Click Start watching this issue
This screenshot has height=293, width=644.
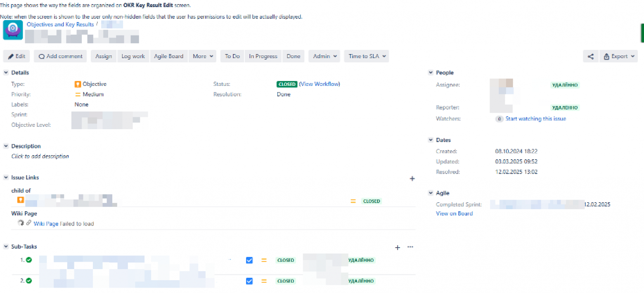click(535, 119)
